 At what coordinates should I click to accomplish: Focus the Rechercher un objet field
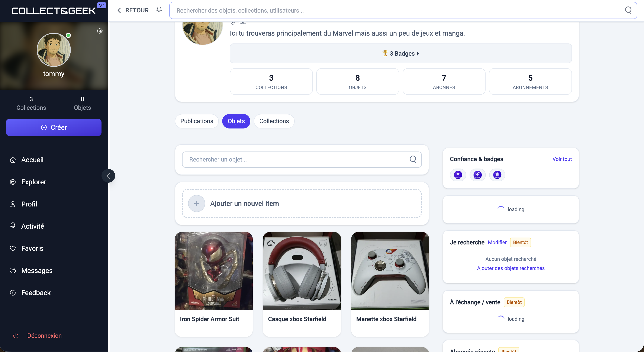click(295, 159)
